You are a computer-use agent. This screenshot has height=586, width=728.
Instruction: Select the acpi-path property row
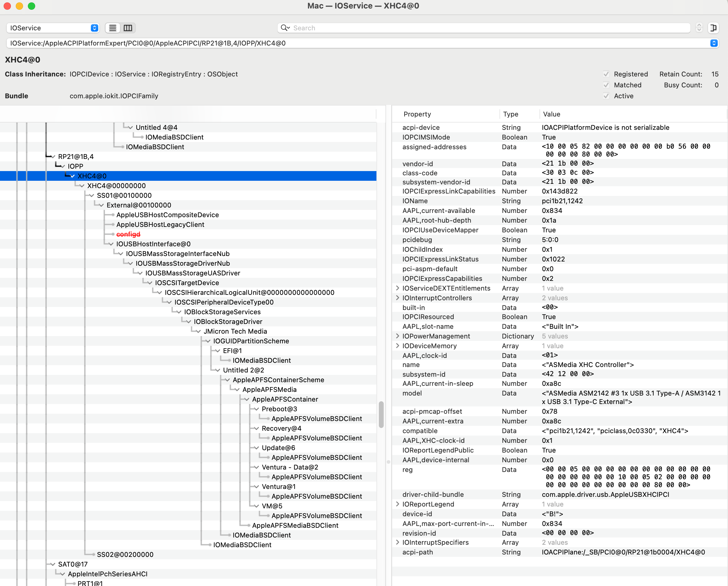click(559, 553)
